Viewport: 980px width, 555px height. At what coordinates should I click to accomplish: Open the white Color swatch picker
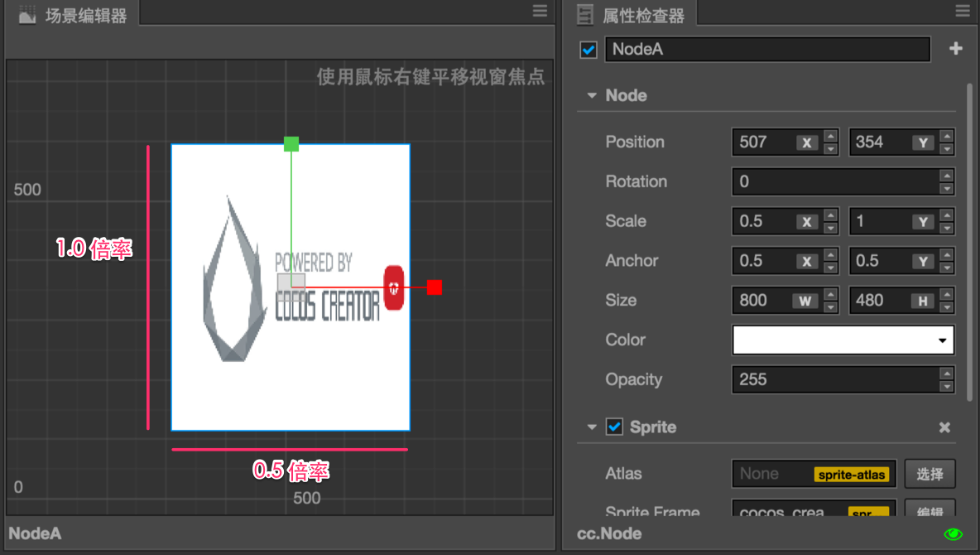click(x=843, y=340)
